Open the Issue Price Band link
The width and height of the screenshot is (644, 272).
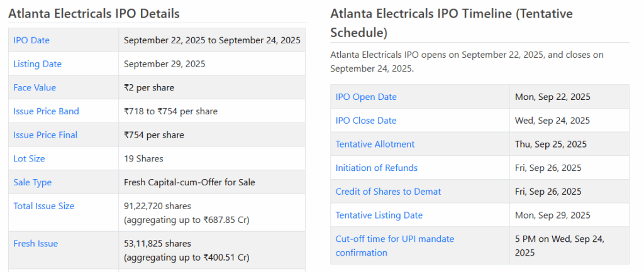click(x=46, y=111)
